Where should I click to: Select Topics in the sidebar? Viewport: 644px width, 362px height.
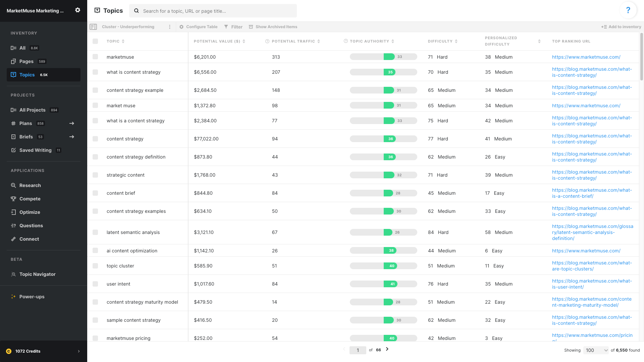tap(44, 75)
